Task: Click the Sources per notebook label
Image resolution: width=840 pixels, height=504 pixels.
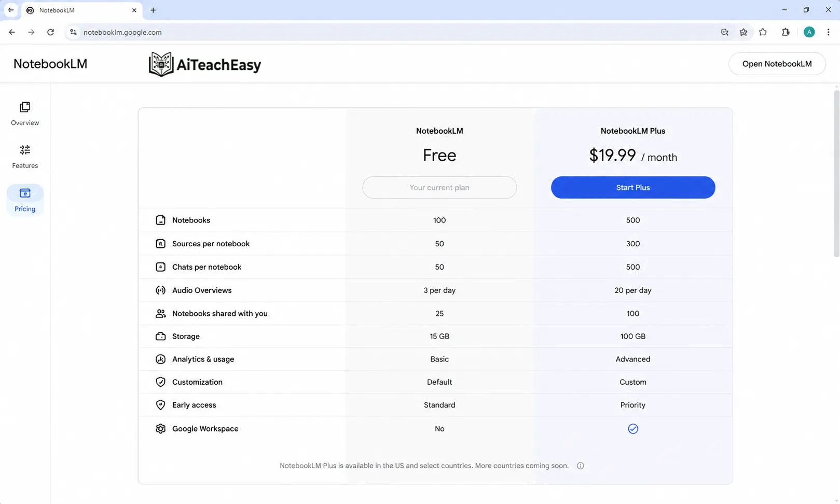Action: (211, 244)
